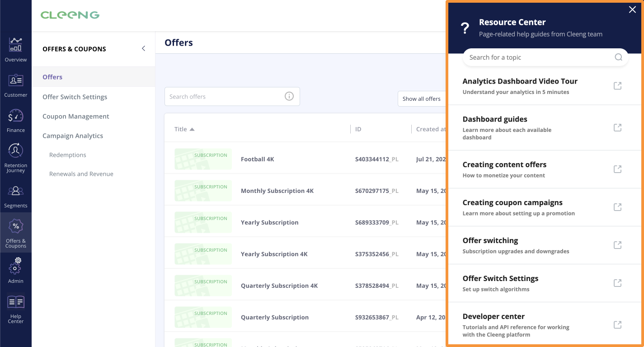
Task: Open the Help Center book icon
Action: [x=16, y=302]
